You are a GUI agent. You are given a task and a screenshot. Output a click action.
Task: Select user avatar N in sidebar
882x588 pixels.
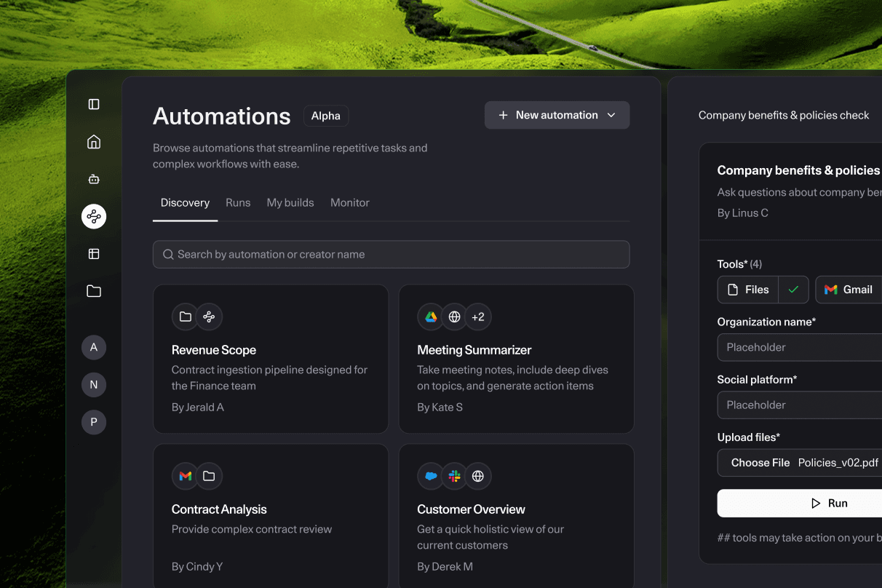point(94,385)
